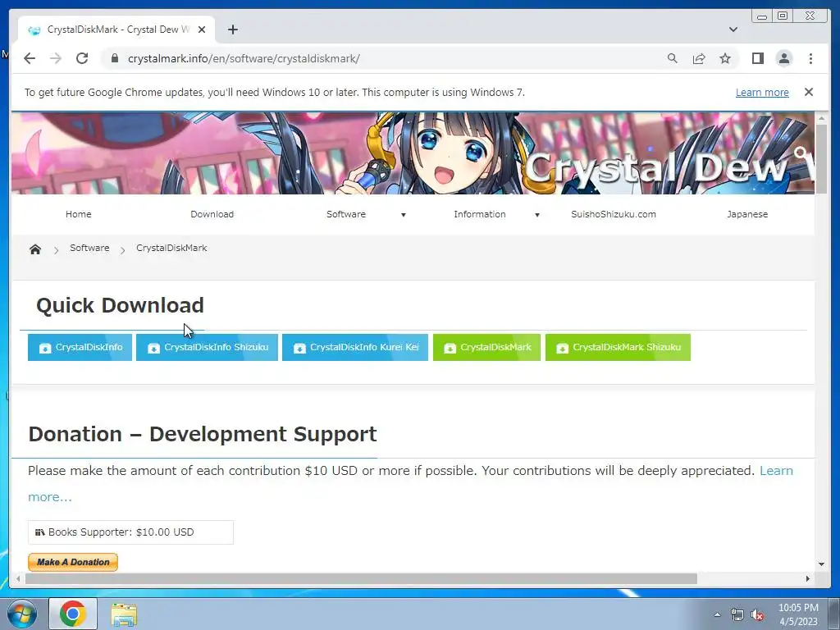
Task: Click the padlock site info icon
Action: pyautogui.click(x=114, y=58)
